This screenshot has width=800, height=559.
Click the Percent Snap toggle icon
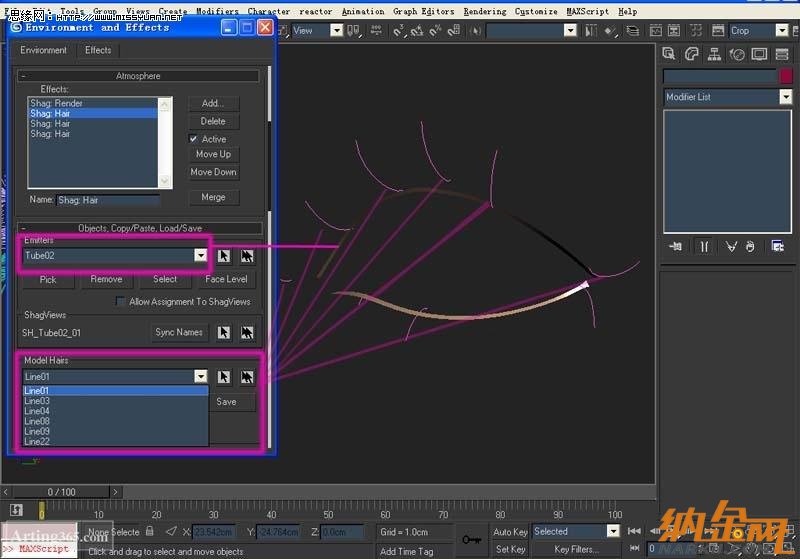pyautogui.click(x=435, y=31)
